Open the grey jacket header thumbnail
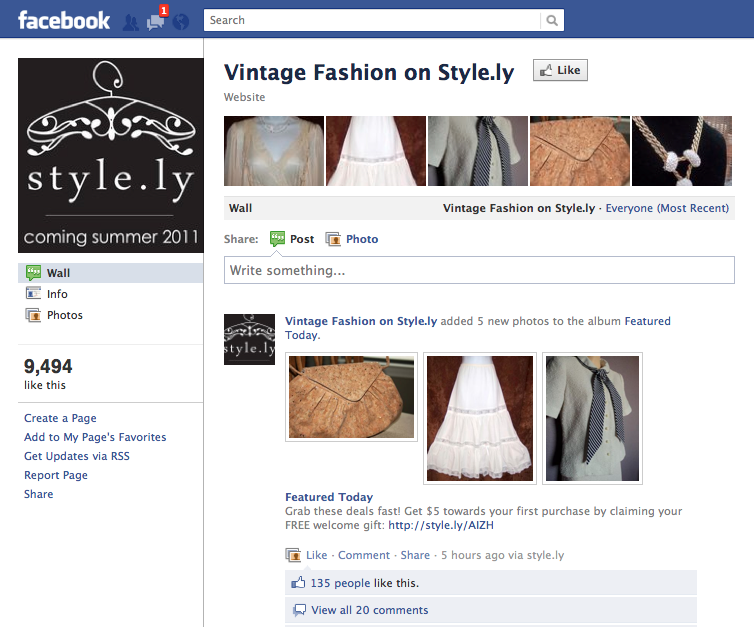Screen dimensions: 754x627 pos(478,151)
